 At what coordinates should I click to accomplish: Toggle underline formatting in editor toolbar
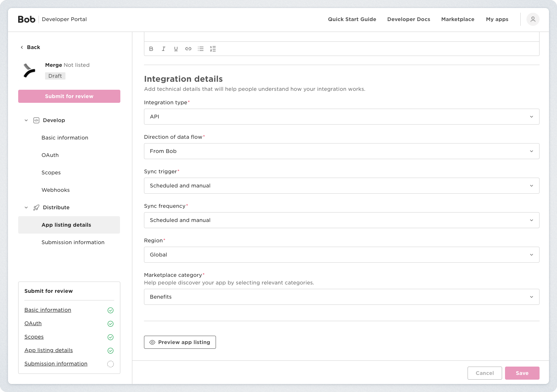coord(176,49)
